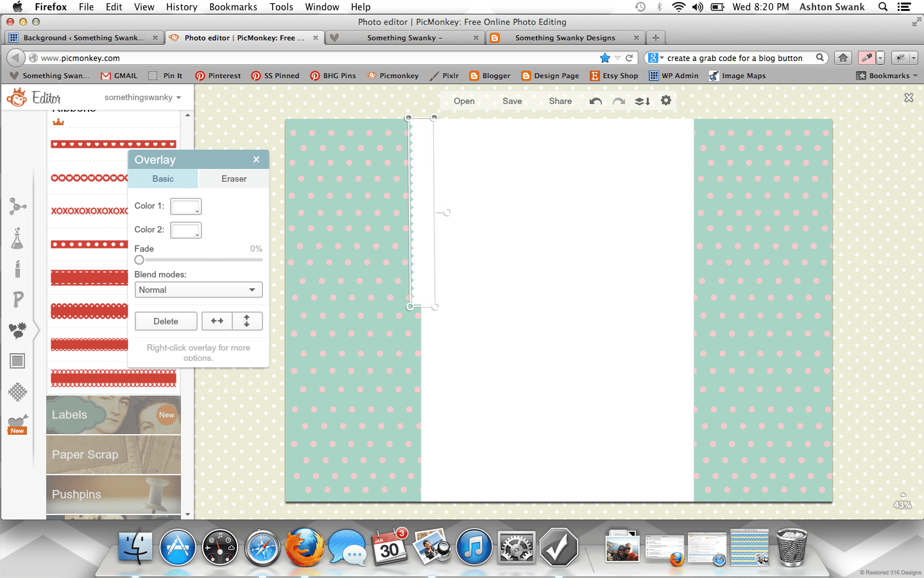Screen dimensions: 924x578
Task: Click the Undo arrow in top toolbar
Action: (x=595, y=101)
